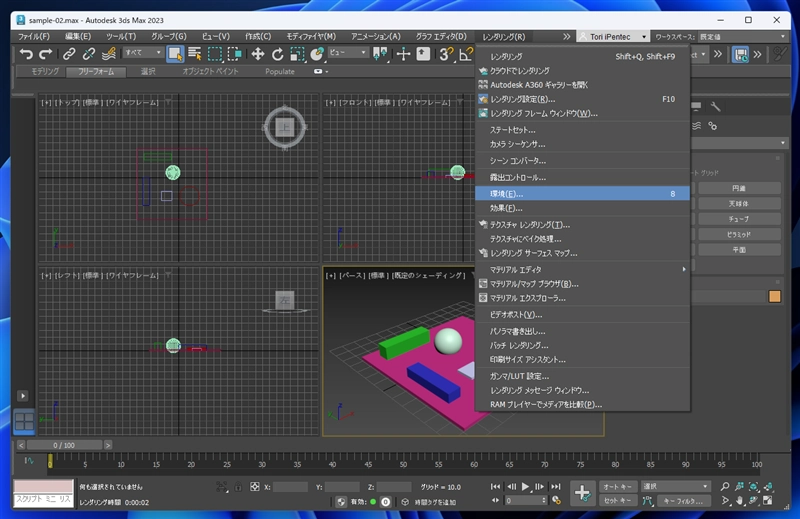Viewport: 800px width, 519px height.
Task: Select the Link objects chain icon
Action: click(x=69, y=54)
